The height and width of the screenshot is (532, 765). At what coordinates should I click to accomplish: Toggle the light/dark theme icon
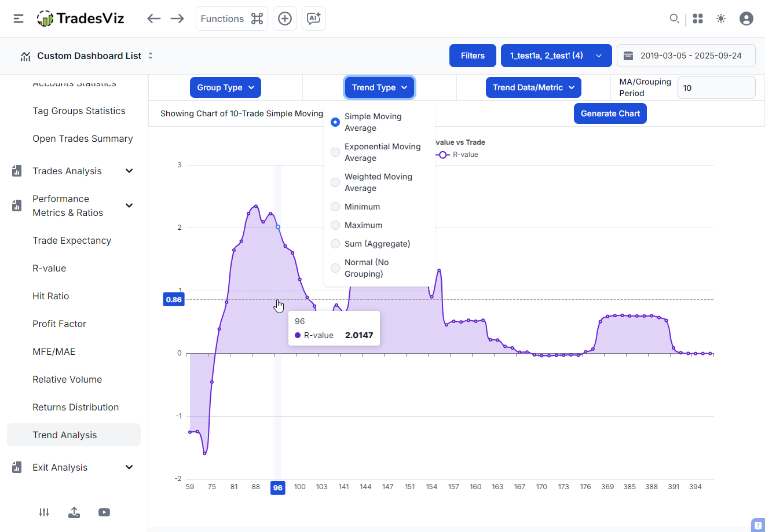pos(721,19)
